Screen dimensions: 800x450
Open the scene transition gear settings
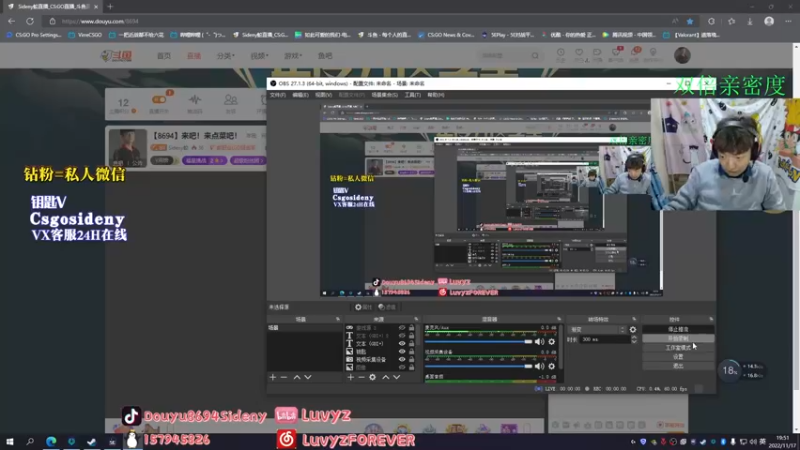pyautogui.click(x=633, y=330)
